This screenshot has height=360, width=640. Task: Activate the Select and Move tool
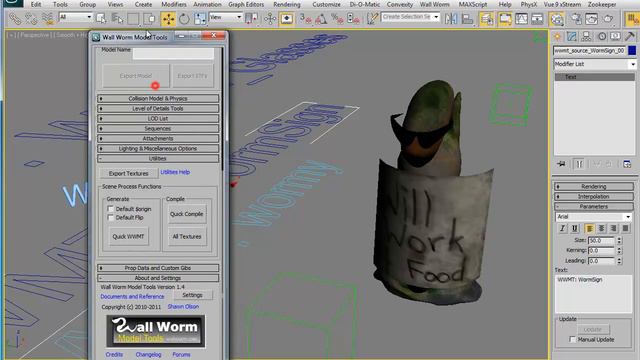(168, 19)
